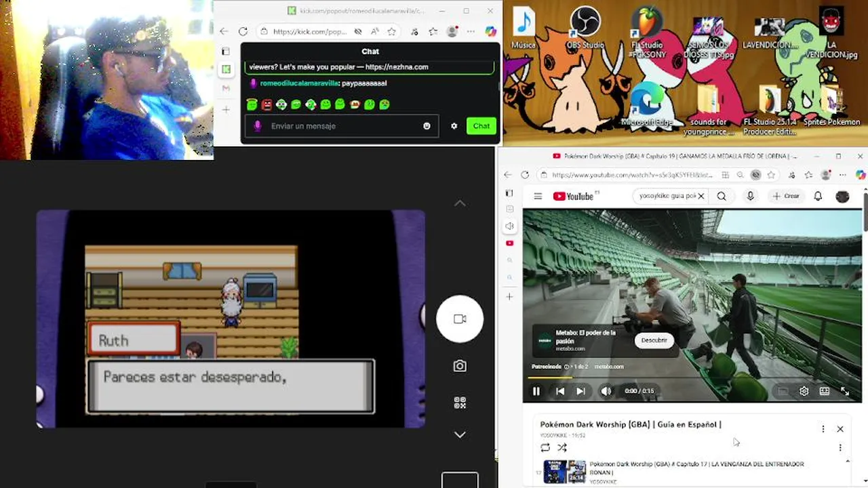Screen dimensions: 868x488
Task: Go back in the Kick chat browser window
Action: pyautogui.click(x=224, y=31)
